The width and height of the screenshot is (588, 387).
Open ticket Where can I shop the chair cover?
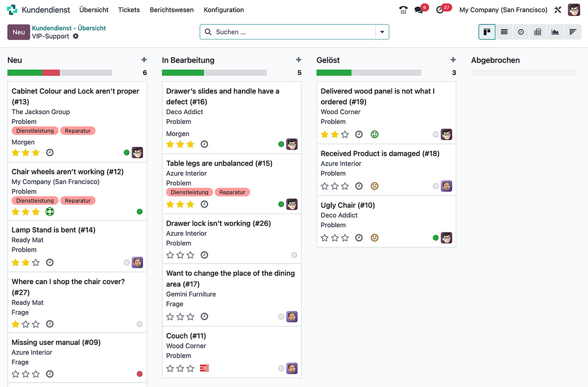[x=68, y=287]
